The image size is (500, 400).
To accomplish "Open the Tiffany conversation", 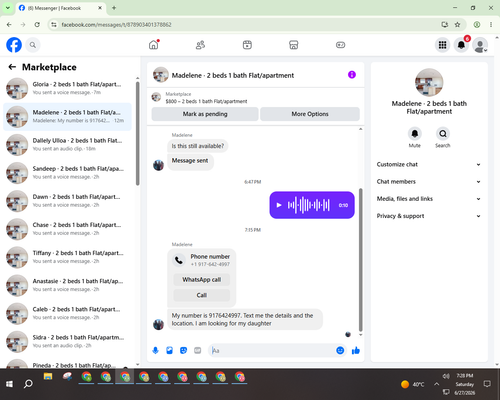I will [68, 257].
